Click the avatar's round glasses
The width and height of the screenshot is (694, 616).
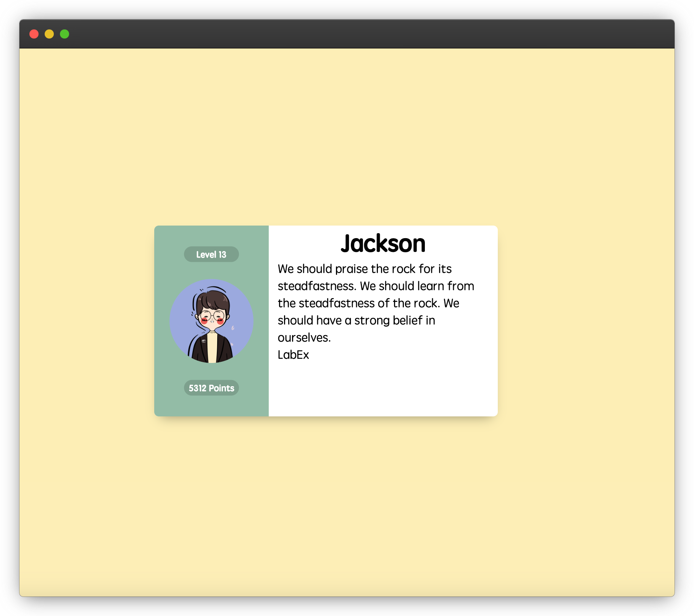click(212, 315)
